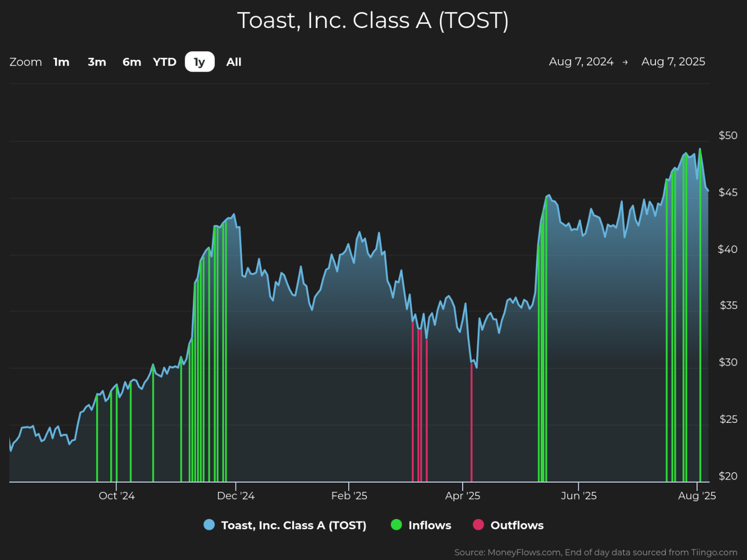Click the red outflow bar at April 2025 low
This screenshot has height=560, width=747.
(x=471, y=422)
